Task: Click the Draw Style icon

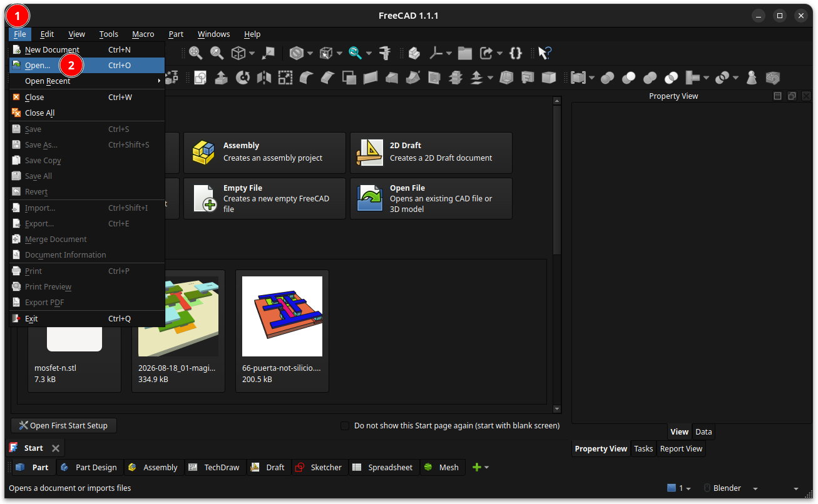Action: (x=297, y=53)
